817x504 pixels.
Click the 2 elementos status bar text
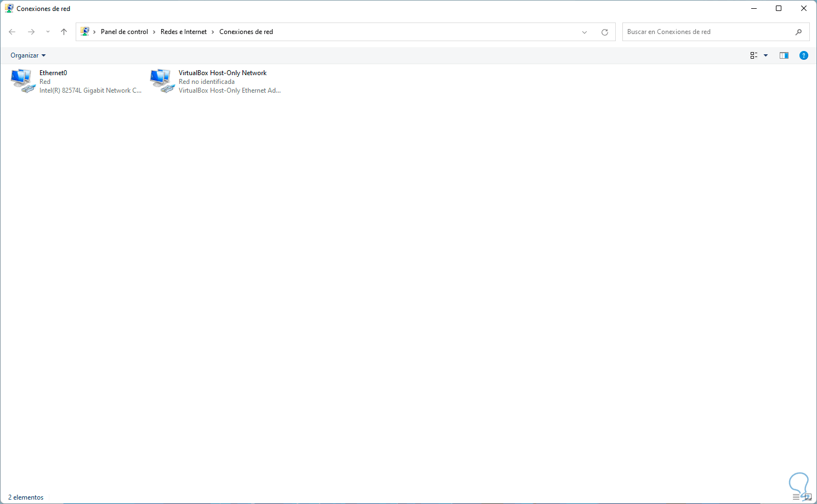[x=26, y=497]
